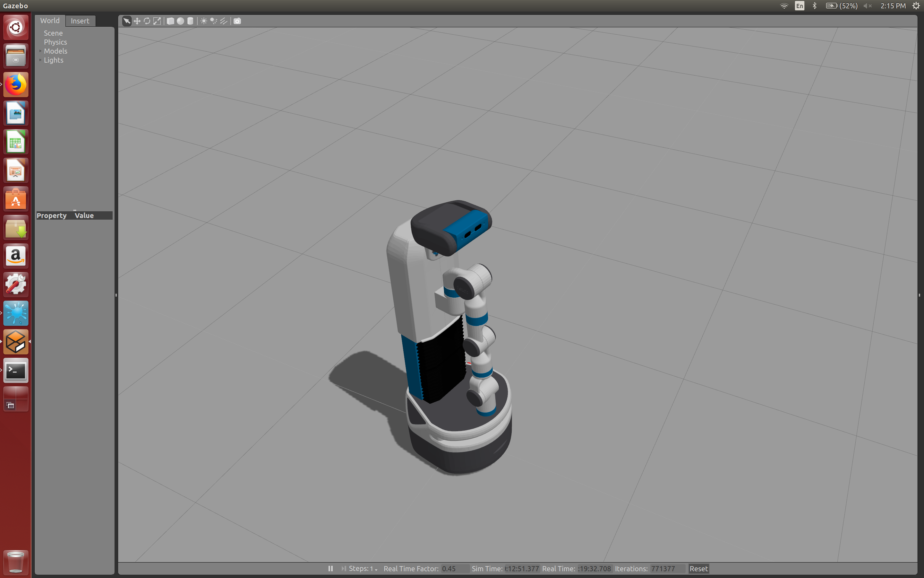
Task: Switch to the Insert tab
Action: (80, 21)
